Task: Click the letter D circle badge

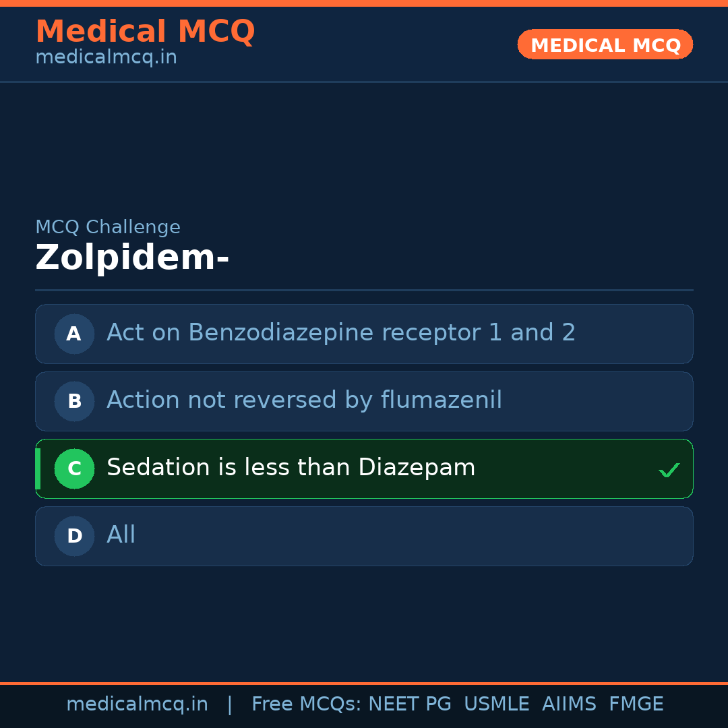Action: point(74,536)
